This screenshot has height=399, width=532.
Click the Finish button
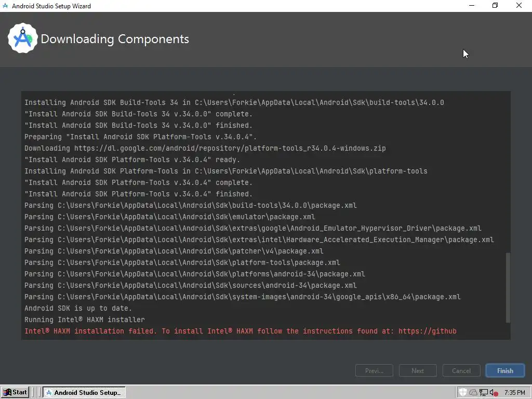tap(505, 370)
